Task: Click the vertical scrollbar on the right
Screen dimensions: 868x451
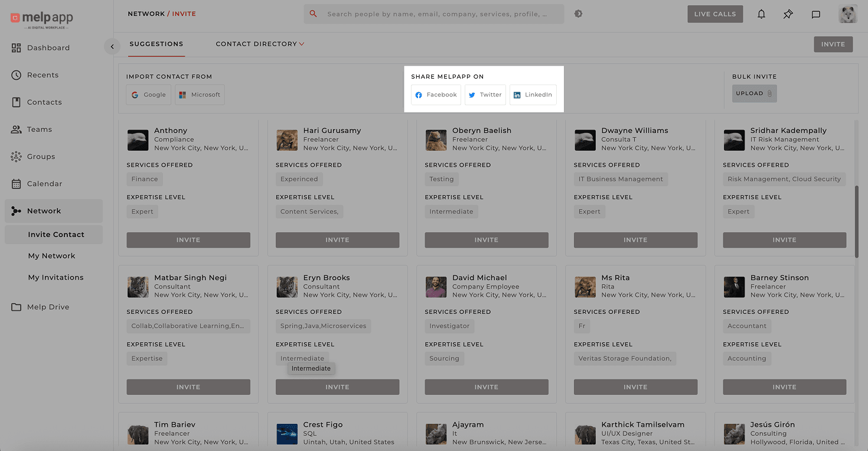Action: [x=857, y=221]
